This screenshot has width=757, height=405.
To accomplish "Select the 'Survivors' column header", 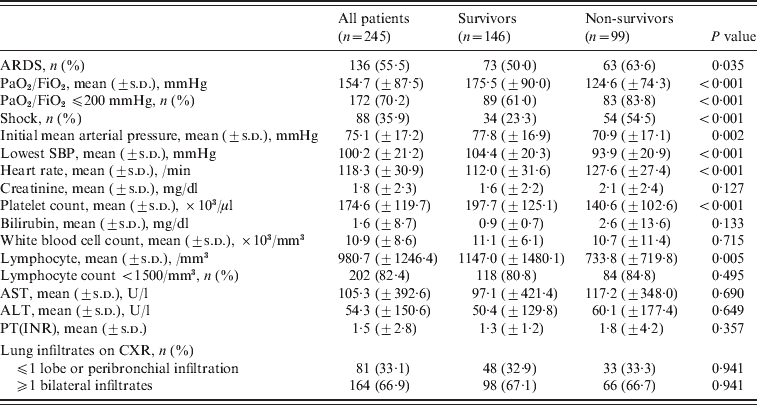I will click(488, 19).
